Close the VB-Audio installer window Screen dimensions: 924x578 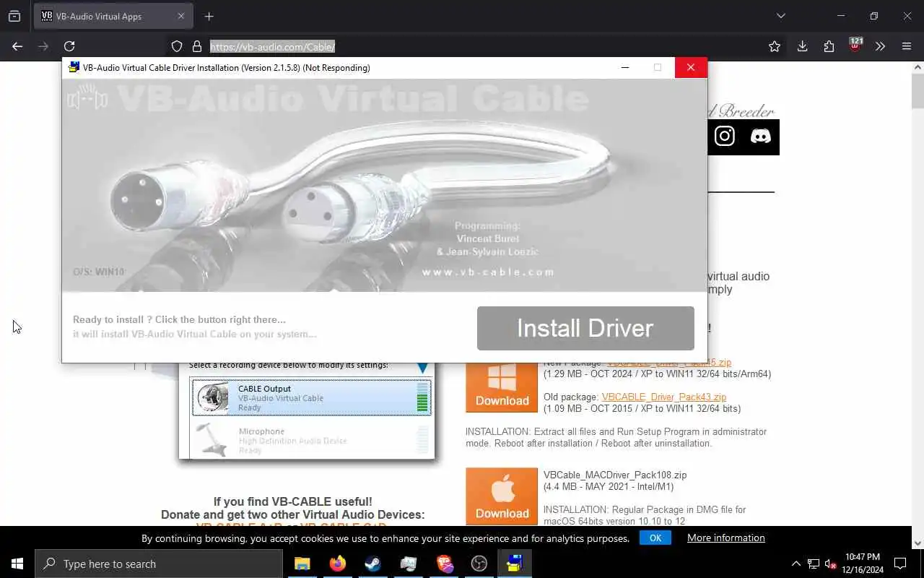[x=691, y=67]
